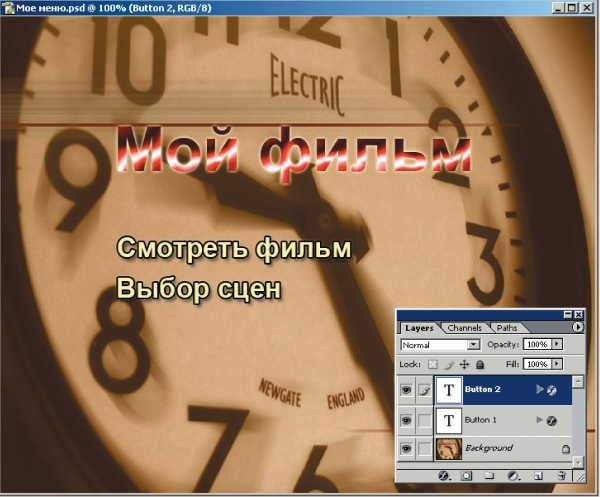Expand the Button 2 layer effects triangle
Viewport: 600px width, 497px height.
[540, 389]
